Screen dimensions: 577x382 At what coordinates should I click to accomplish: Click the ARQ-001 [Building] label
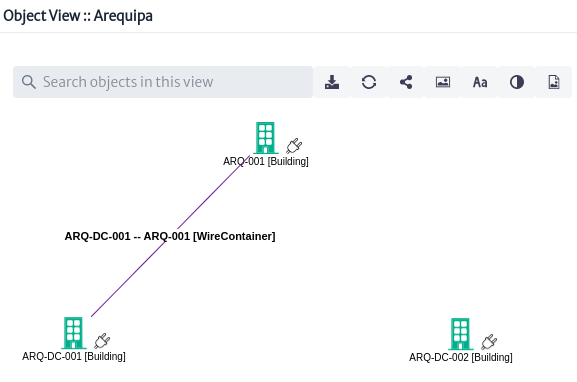(266, 161)
